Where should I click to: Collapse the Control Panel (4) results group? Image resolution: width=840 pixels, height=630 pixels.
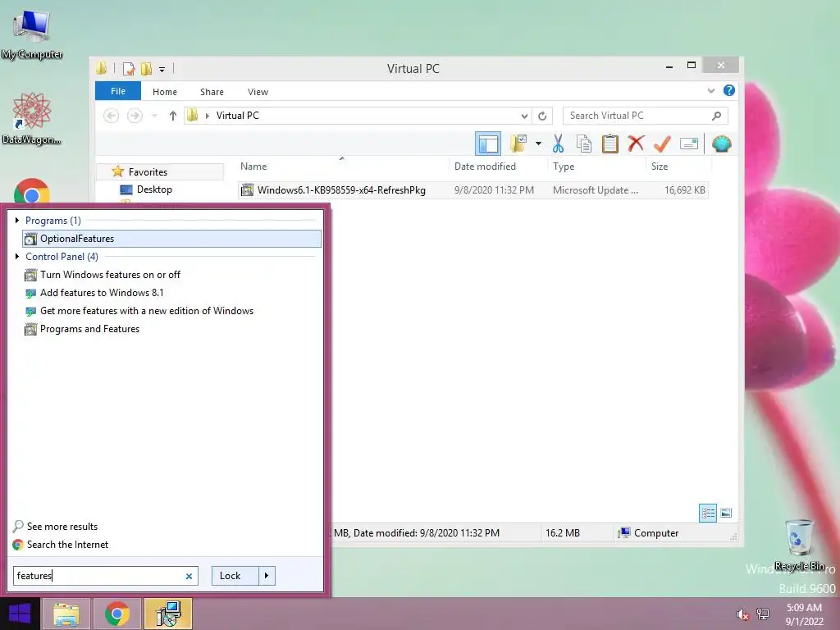click(x=17, y=257)
